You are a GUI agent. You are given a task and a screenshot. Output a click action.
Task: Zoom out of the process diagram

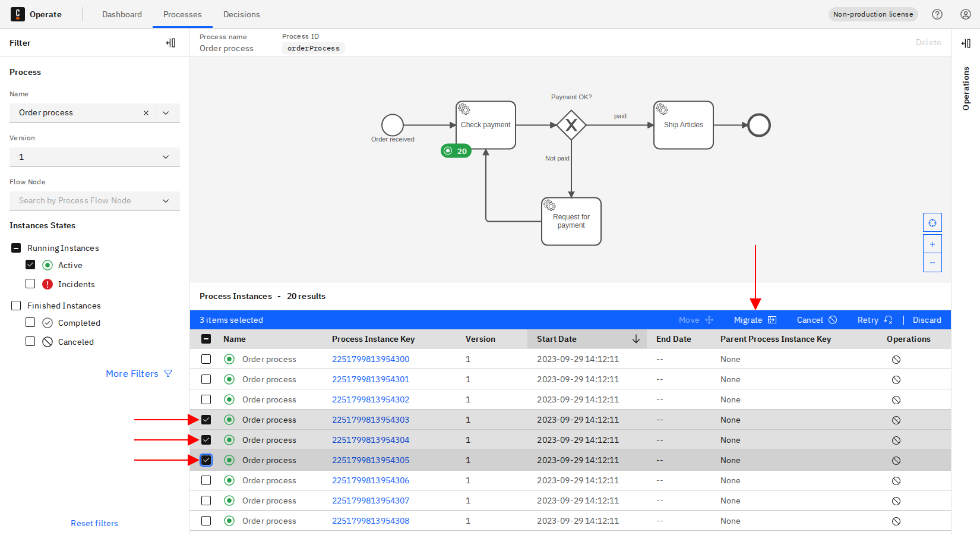pyautogui.click(x=932, y=263)
